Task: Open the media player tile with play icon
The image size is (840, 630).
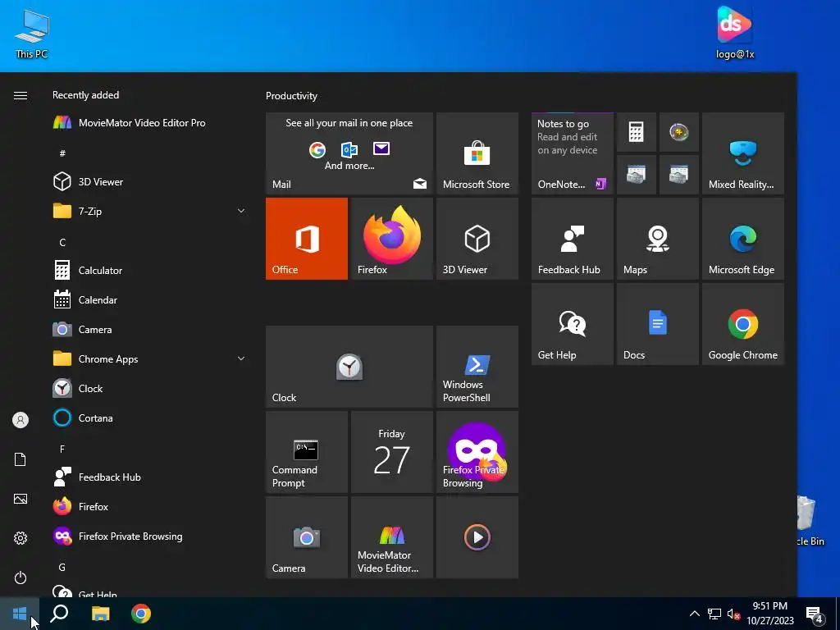Action: 477,537
